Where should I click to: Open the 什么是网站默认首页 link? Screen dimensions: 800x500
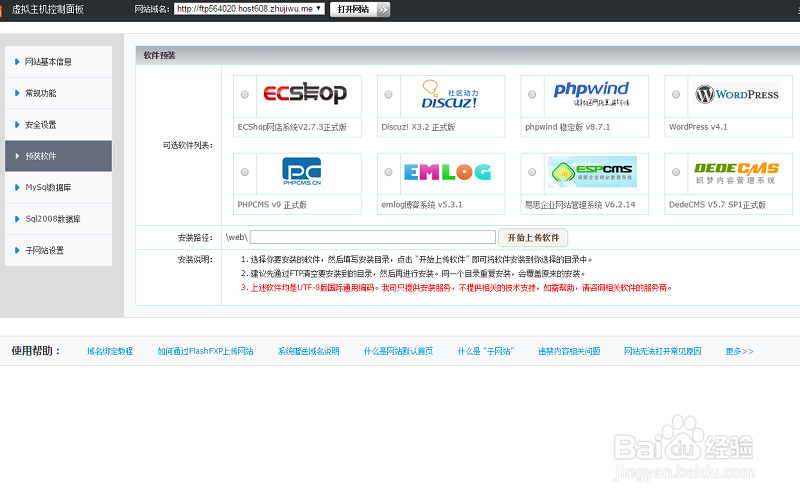point(398,351)
